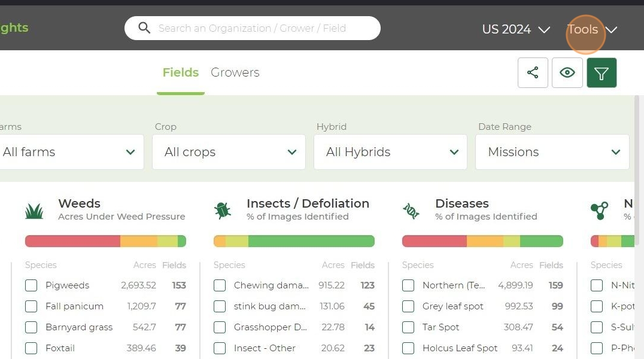Click the Diseases DNA icon
This screenshot has width=644, height=359.
tap(411, 210)
